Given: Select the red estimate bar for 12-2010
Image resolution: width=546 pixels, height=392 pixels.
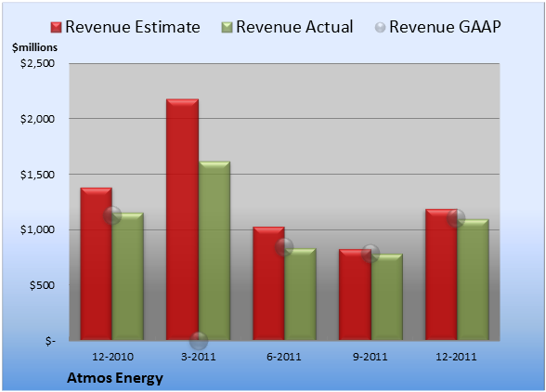Looking at the screenshot, I should click(x=97, y=264).
